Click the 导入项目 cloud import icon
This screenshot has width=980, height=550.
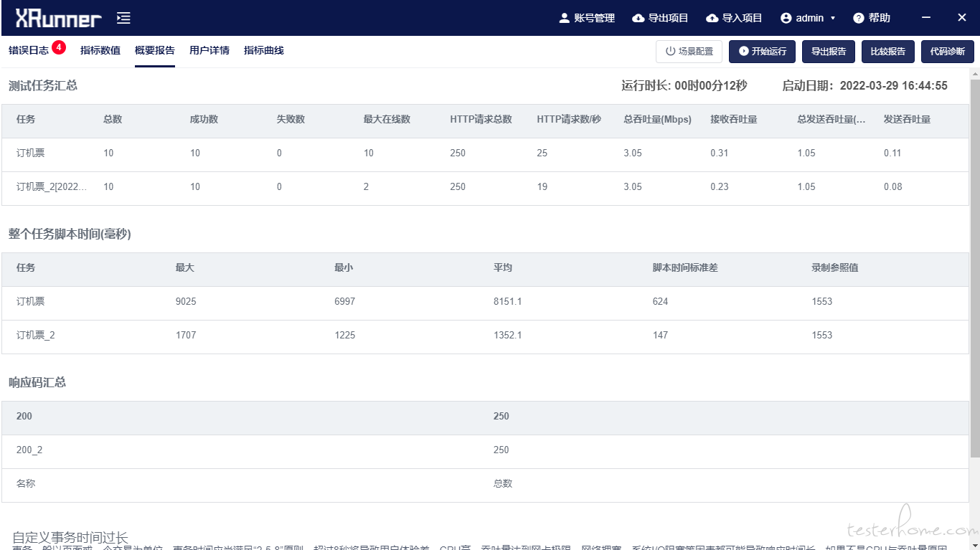pyautogui.click(x=712, y=18)
